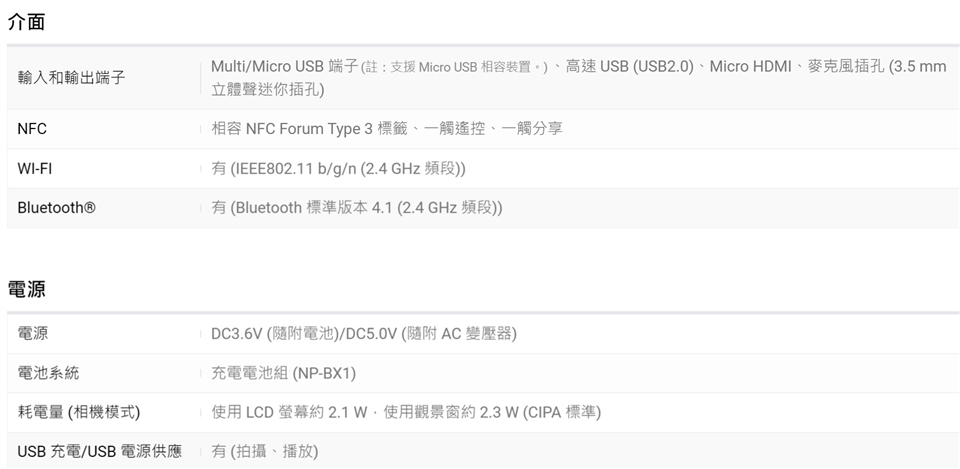Select the WI-FI row label

pyautogui.click(x=35, y=169)
